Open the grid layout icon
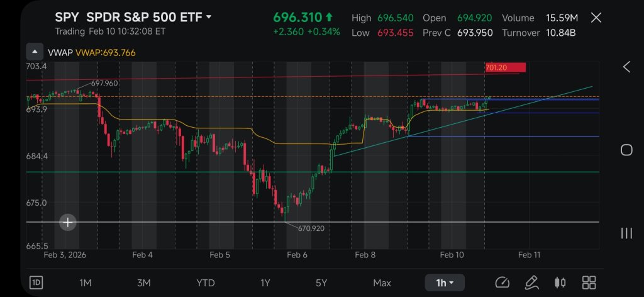The image size is (644, 297). tap(589, 283)
